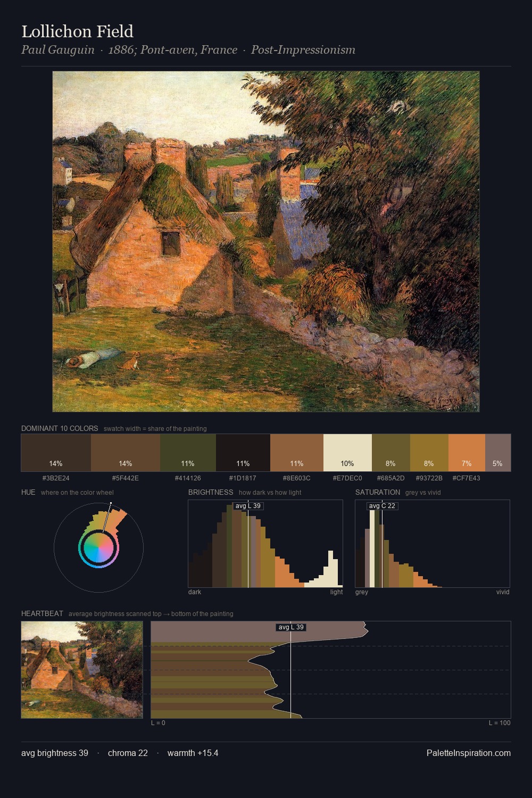Click the saturation histogram chart
This screenshot has height=798, width=532.
tap(433, 544)
